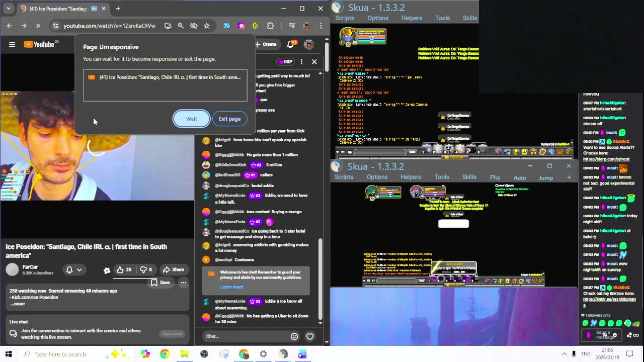Click the blerp.com/x/mcst link in chat

pos(606,159)
